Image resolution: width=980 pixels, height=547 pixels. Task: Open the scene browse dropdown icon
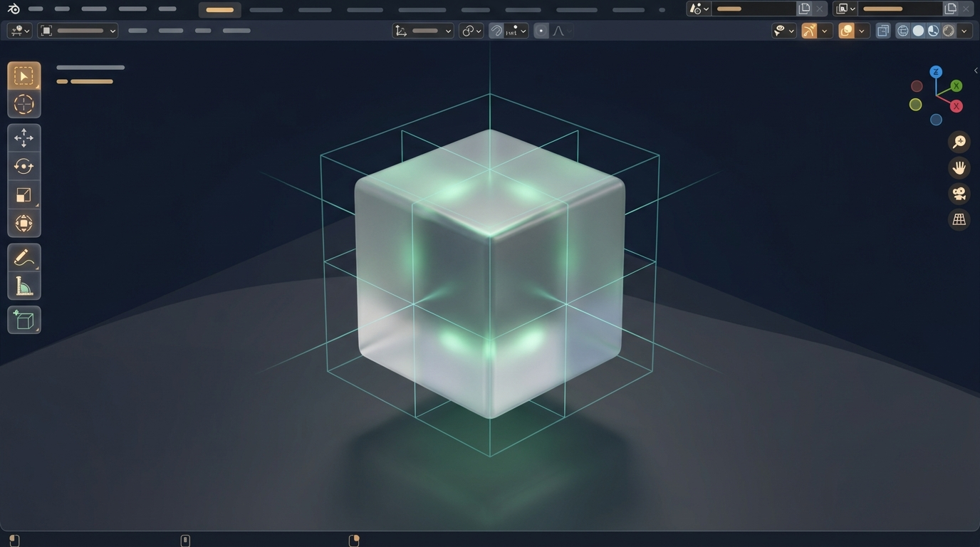699,9
